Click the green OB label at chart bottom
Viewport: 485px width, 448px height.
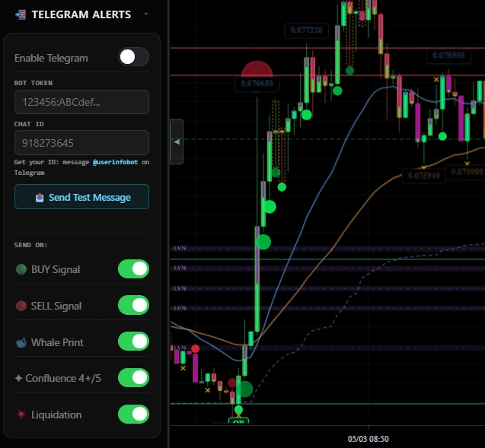[x=238, y=421]
